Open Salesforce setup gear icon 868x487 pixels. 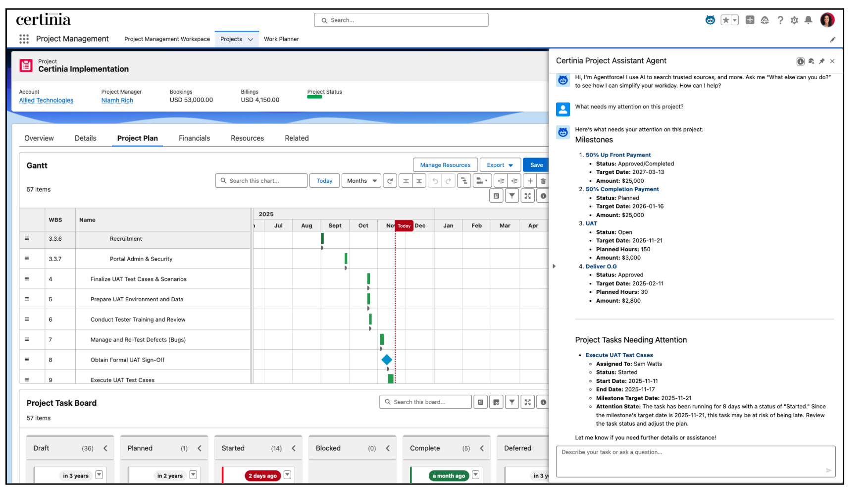(x=794, y=20)
